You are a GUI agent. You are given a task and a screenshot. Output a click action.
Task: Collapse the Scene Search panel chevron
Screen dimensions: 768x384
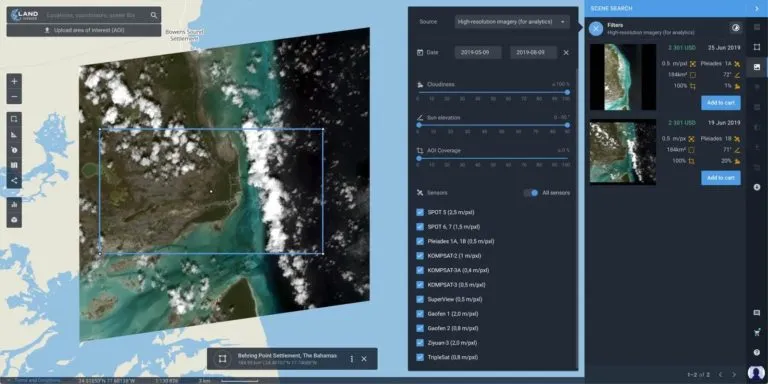[757, 8]
